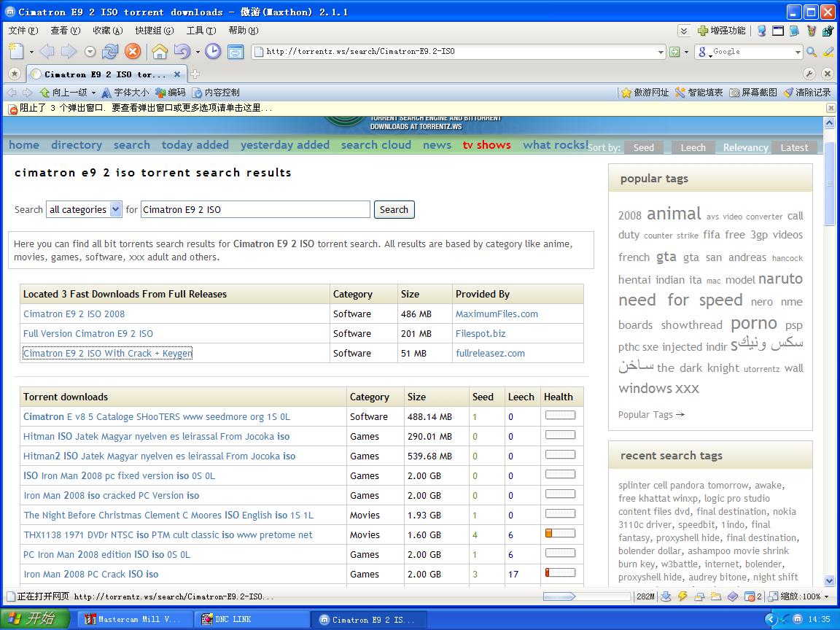840x630 pixels.
Task: Expand the 向上一级 dropdown arrow
Action: [93, 93]
